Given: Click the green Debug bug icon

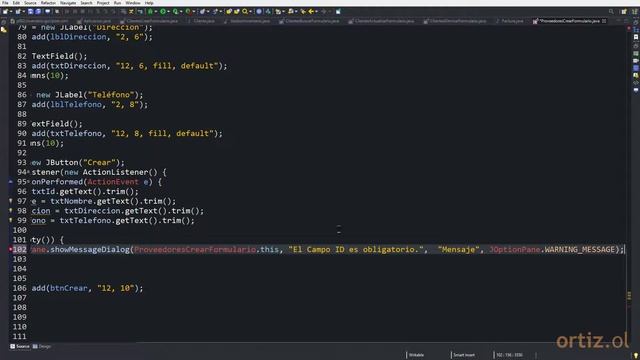Looking at the screenshot, I should tap(150, 11).
